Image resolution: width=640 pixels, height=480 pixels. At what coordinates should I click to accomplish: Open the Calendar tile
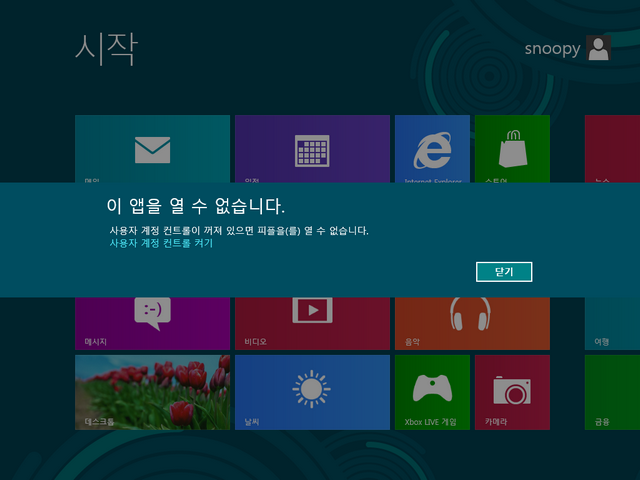pos(312,149)
